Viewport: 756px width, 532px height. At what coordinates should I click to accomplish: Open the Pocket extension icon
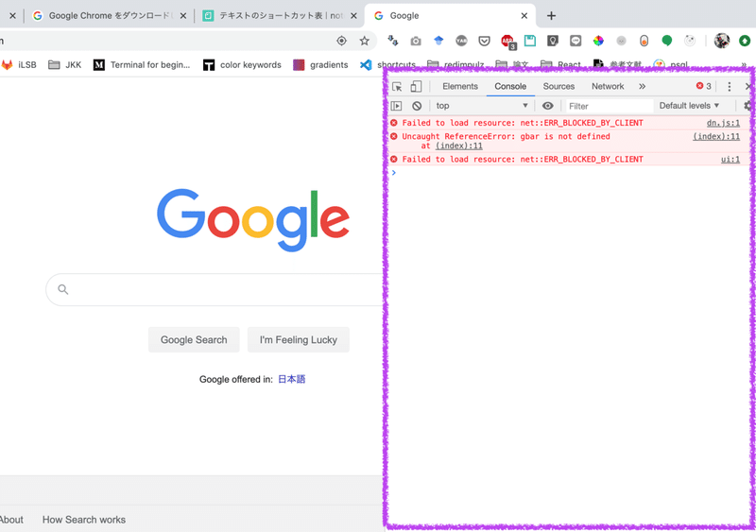[484, 41]
